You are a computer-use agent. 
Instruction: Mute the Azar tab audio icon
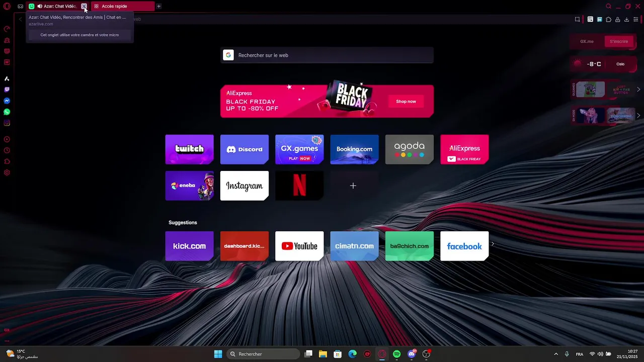[40, 7]
